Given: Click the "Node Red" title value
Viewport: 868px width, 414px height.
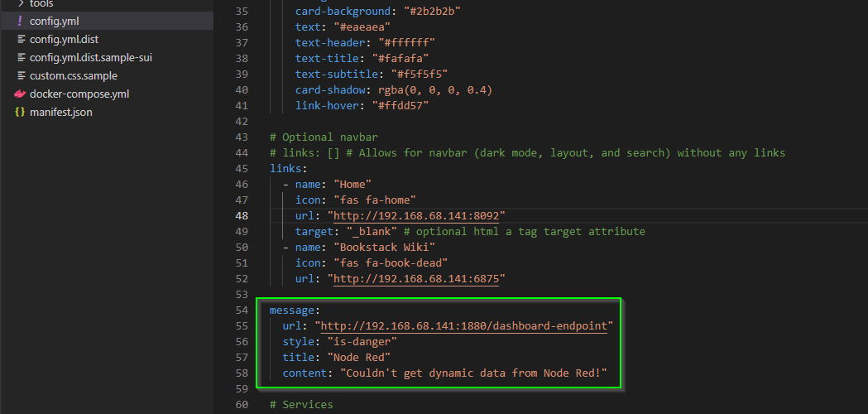Looking at the screenshot, I should point(359,357).
